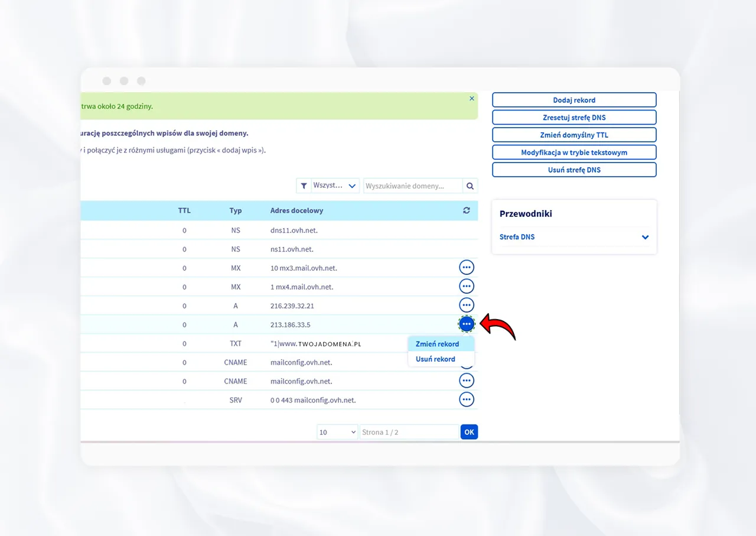
Task: Click the Dodaj rekord button
Action: 574,100
